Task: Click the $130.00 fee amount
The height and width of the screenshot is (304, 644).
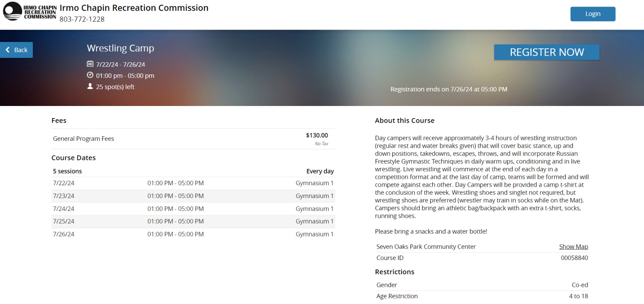Action: [x=317, y=135]
